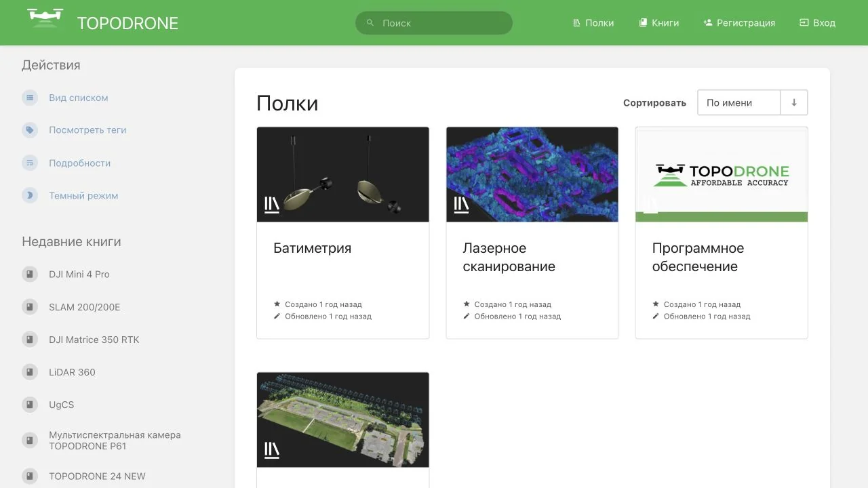Open the UgCS book
The image size is (868, 488).
(x=62, y=405)
